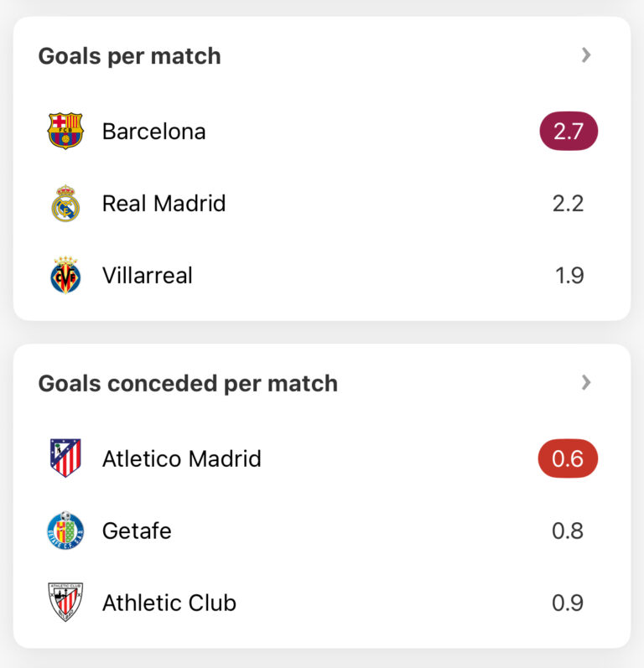
Task: Click Barcelona's 2.7 highlighted badge
Action: tap(569, 132)
